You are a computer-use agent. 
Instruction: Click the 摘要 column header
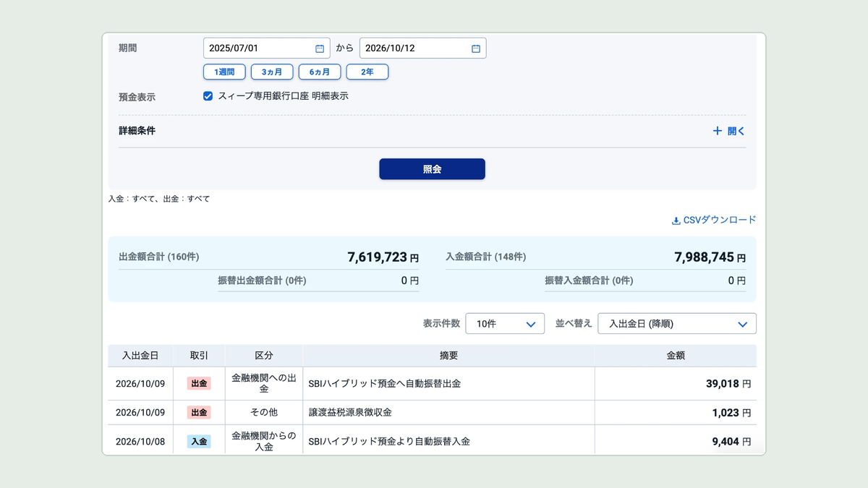(448, 356)
